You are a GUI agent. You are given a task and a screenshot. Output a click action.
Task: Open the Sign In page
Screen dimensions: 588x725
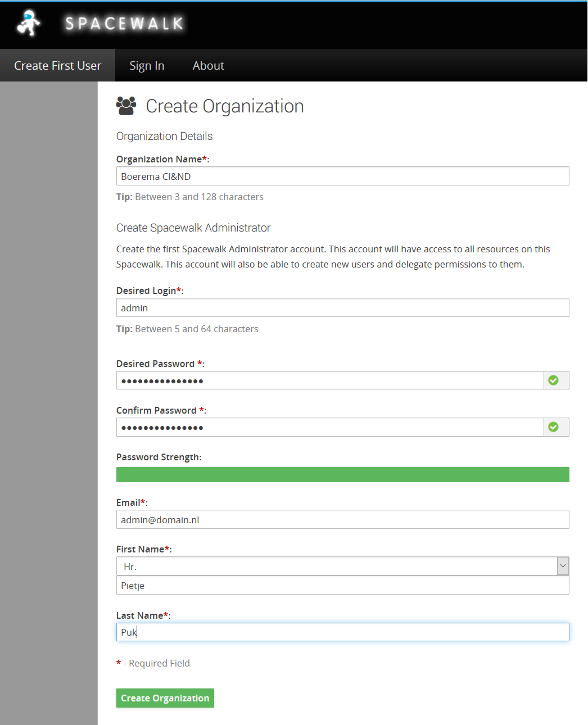point(147,66)
